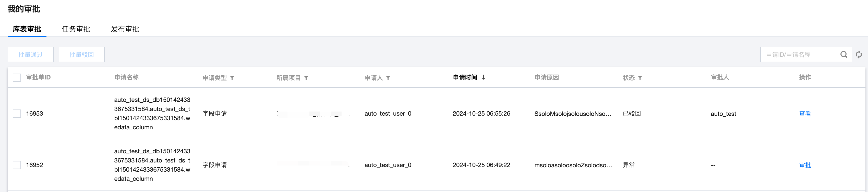Click the 批量驳回 button
The height and width of the screenshot is (192, 868).
point(81,54)
